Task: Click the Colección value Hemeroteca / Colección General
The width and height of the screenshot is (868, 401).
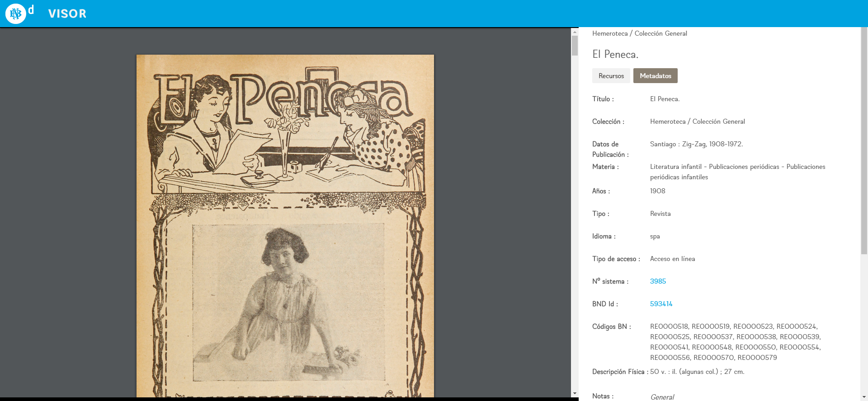Action: point(697,121)
